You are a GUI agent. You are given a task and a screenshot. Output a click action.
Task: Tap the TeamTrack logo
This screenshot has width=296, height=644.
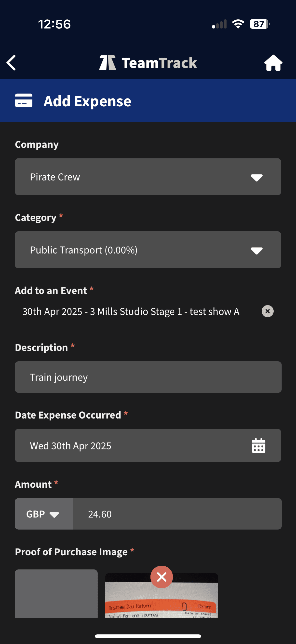148,63
